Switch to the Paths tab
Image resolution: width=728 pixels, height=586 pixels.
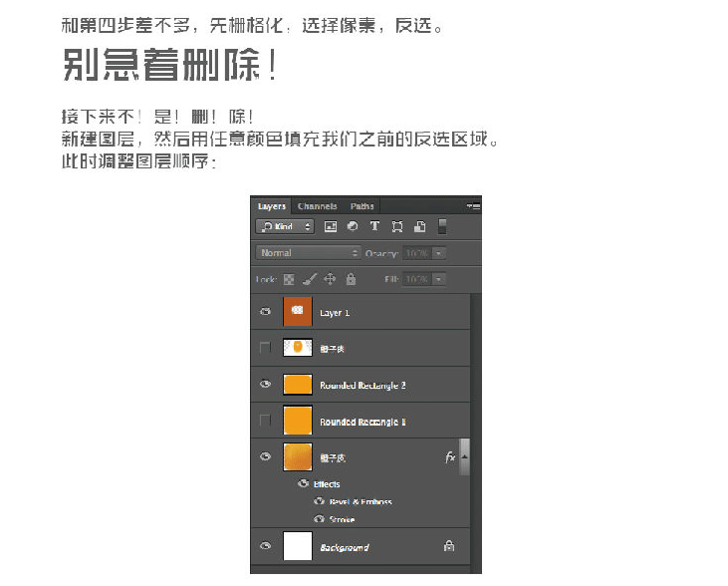click(x=362, y=206)
